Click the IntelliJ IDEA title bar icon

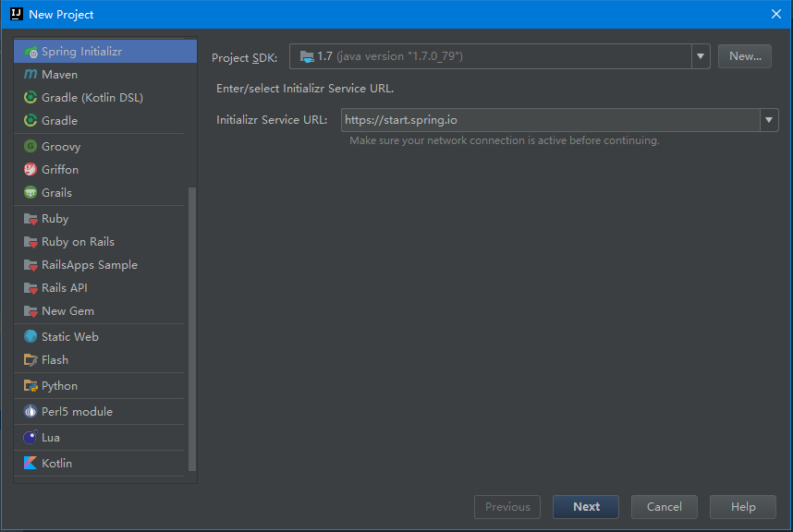(x=17, y=14)
